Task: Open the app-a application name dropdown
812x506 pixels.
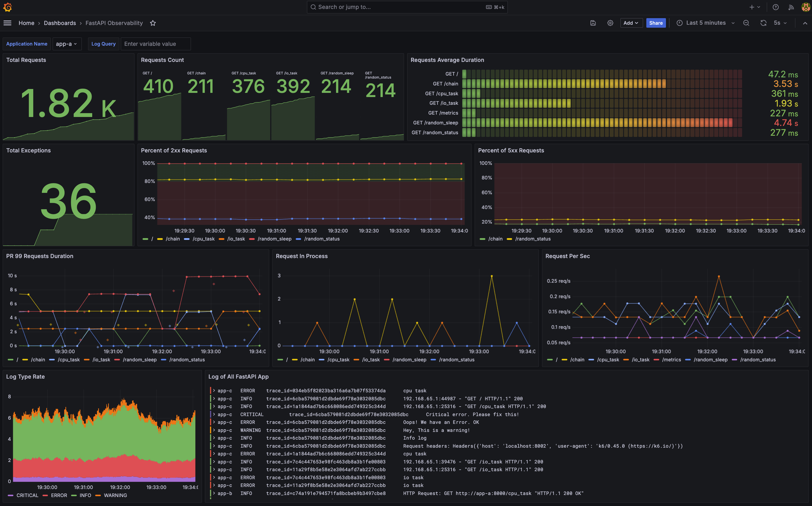Action: coord(67,44)
